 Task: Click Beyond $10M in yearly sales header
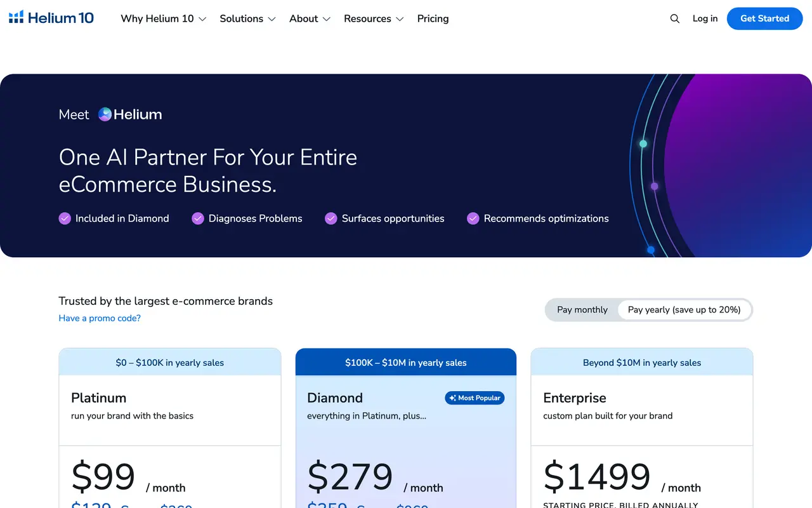[642, 363]
